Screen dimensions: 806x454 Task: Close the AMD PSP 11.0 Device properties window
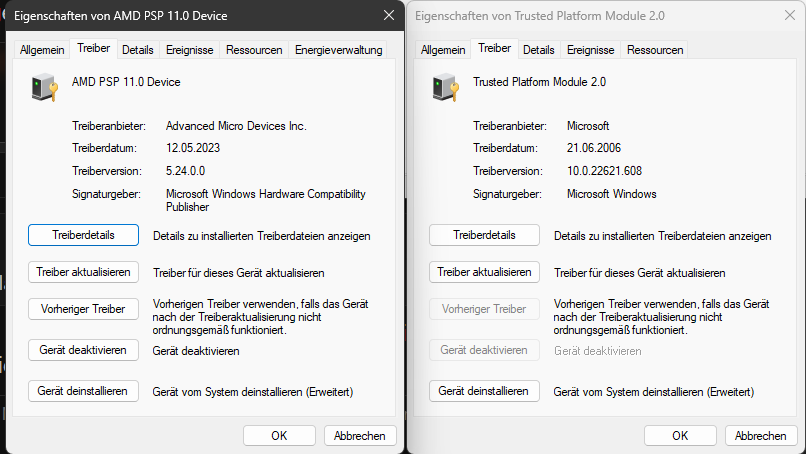(389, 15)
